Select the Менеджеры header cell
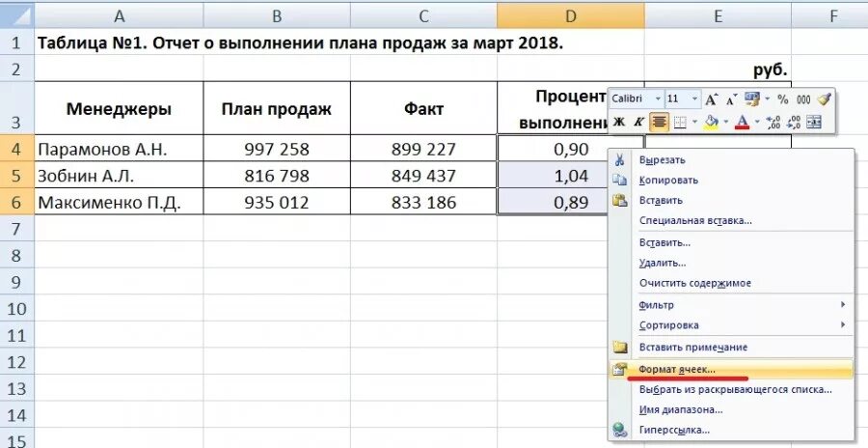Image resolution: width=868 pixels, height=448 pixels. tap(119, 109)
